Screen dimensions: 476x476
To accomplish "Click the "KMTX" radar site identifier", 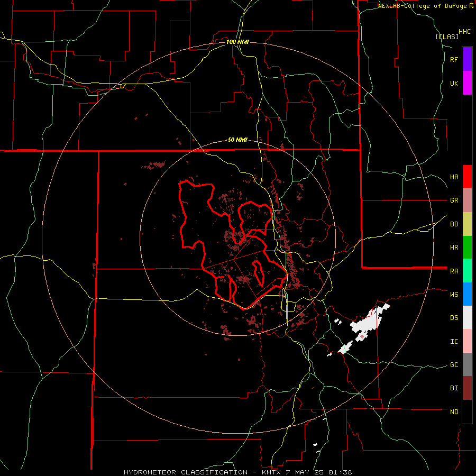I will (x=270, y=472).
